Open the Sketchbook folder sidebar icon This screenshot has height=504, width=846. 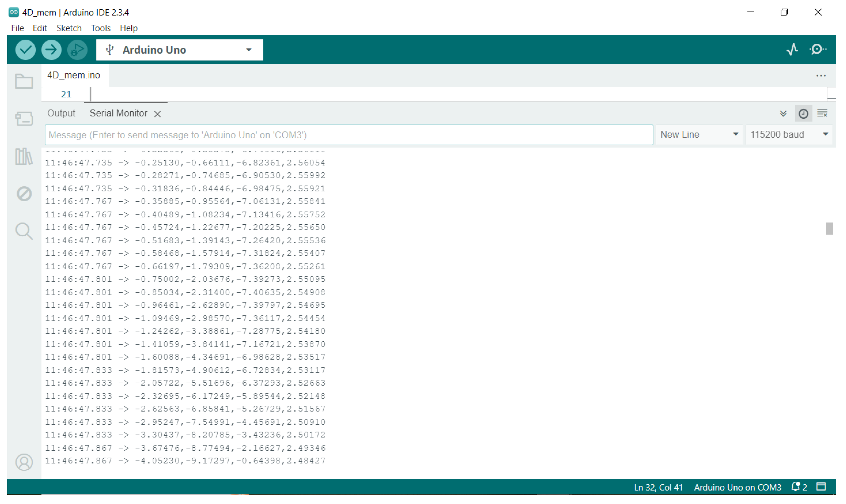click(24, 81)
